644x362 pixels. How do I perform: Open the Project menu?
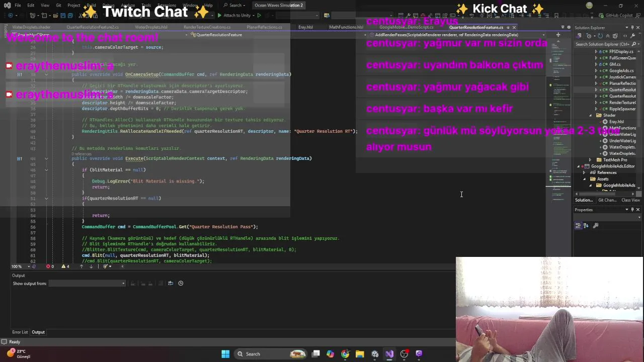[x=74, y=6]
